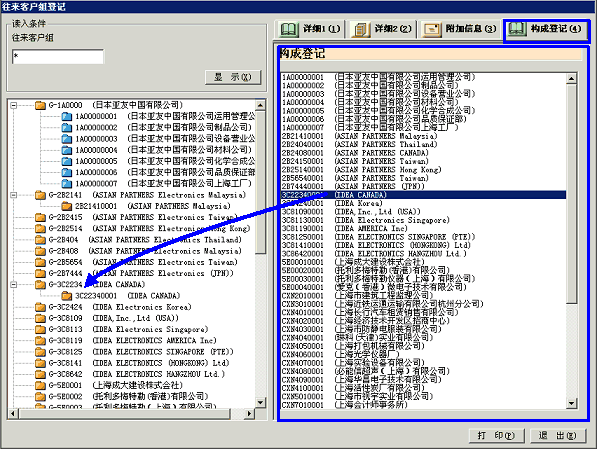Click the tree panel scroll down arrow
Viewport: 597px width, 449px height.
pos(260,402)
